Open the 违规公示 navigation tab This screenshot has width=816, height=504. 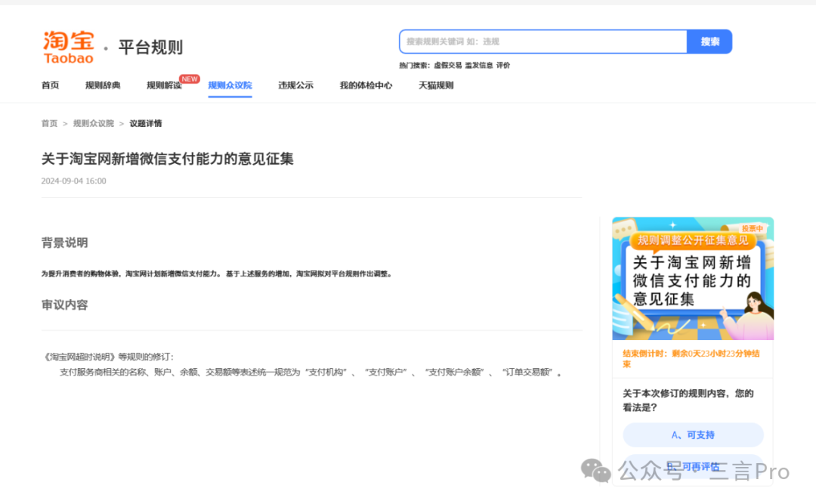tap(295, 85)
